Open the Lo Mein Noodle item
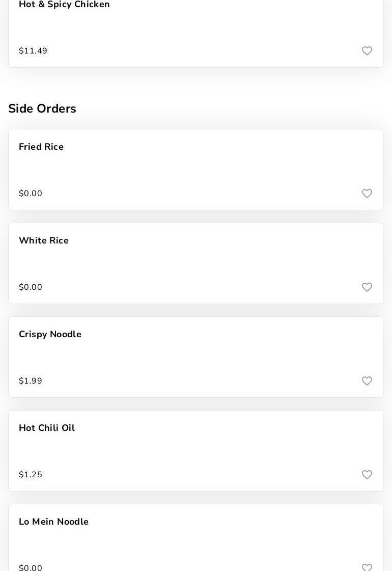The height and width of the screenshot is (571, 392). [53, 522]
